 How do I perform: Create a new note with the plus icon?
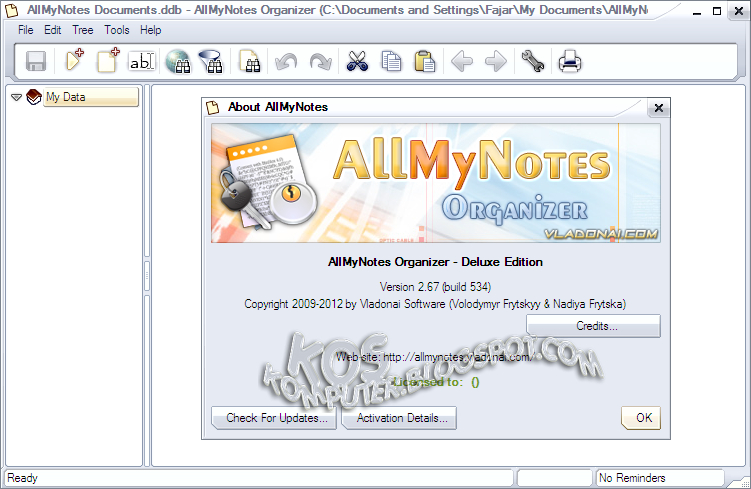[x=108, y=60]
